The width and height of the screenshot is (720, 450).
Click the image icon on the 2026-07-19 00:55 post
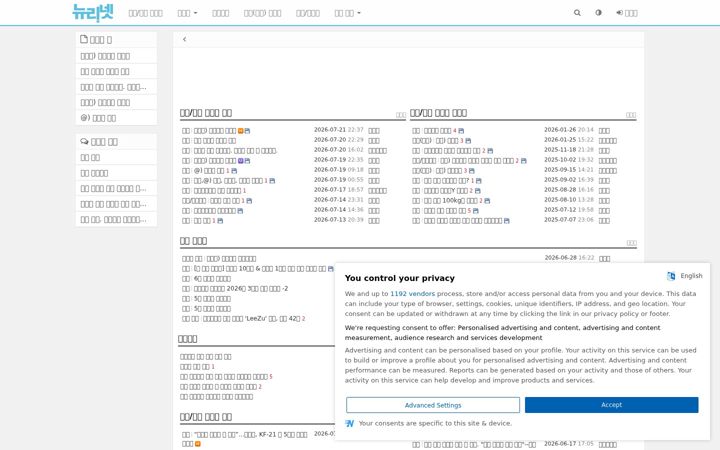[272, 181]
